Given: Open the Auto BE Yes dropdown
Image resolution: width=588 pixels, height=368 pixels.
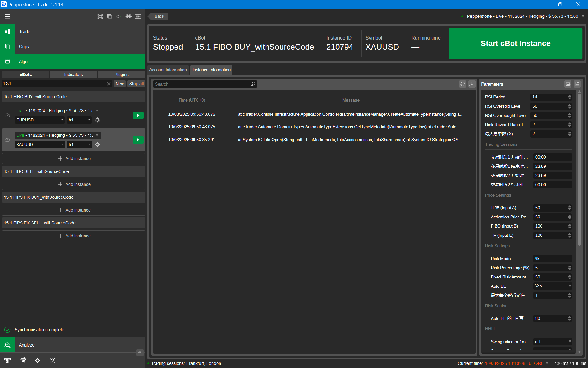Looking at the screenshot, I should (x=552, y=286).
